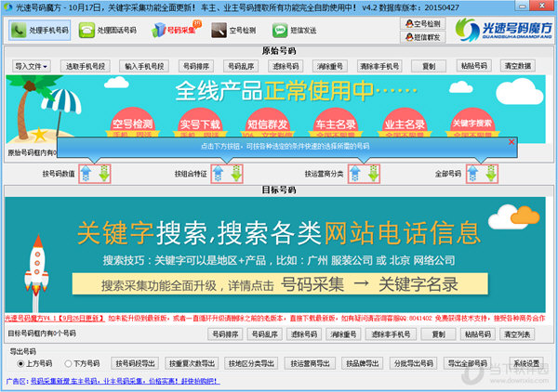Click green down arrow beside 按组合特征

point(236,174)
